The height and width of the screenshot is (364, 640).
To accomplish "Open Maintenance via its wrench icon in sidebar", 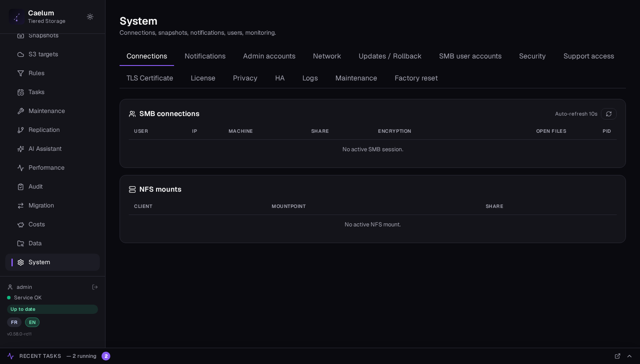I will (x=21, y=111).
